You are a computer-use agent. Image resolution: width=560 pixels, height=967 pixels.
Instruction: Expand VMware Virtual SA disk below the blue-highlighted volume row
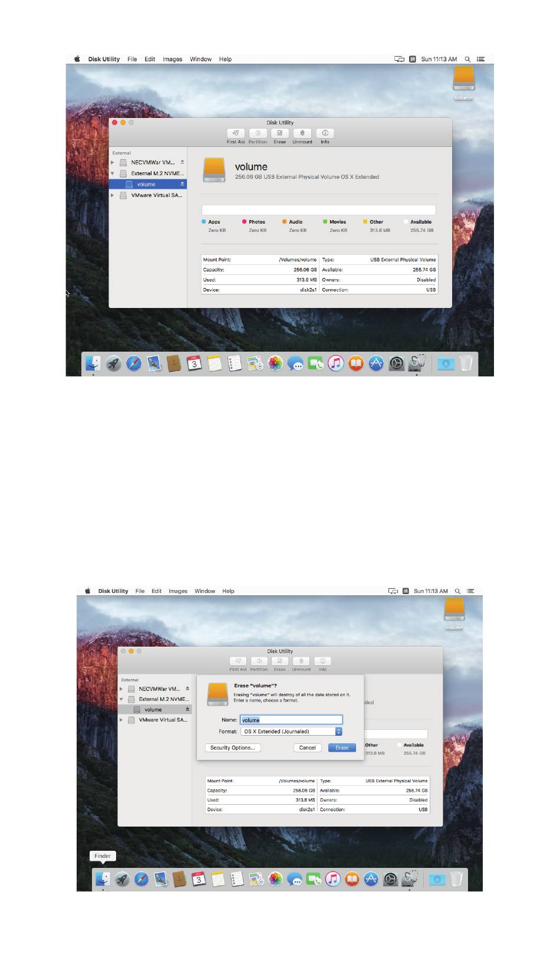point(113,195)
